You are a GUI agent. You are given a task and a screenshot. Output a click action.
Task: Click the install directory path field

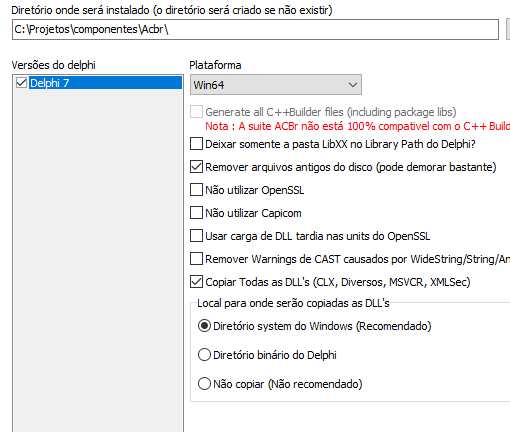tap(255, 30)
